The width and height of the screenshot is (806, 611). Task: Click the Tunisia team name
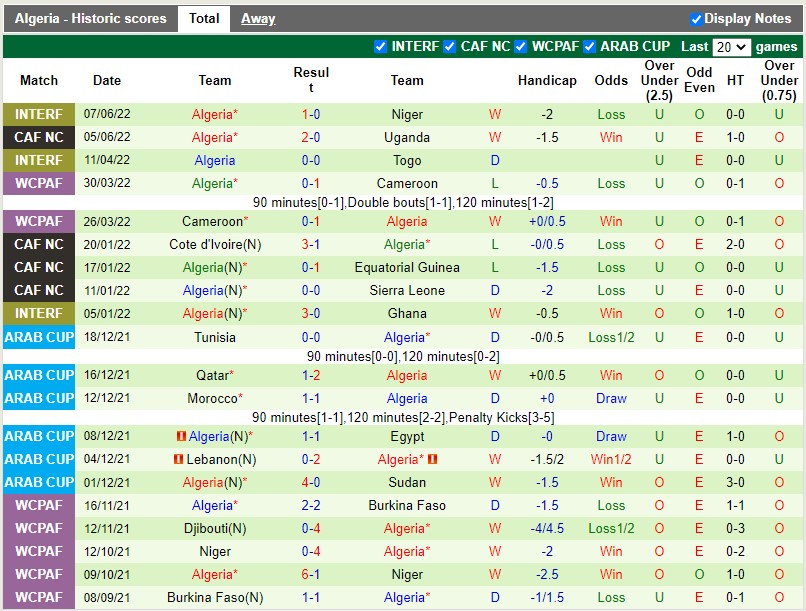(215, 337)
